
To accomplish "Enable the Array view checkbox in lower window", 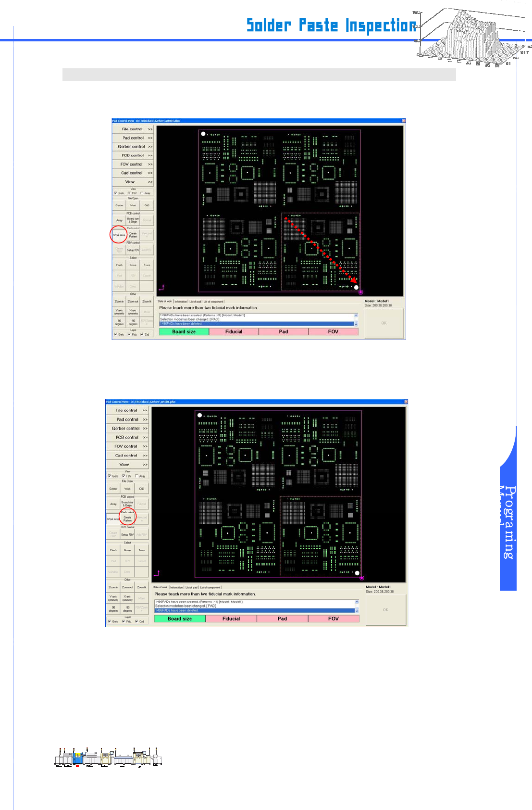I will 136,476.
